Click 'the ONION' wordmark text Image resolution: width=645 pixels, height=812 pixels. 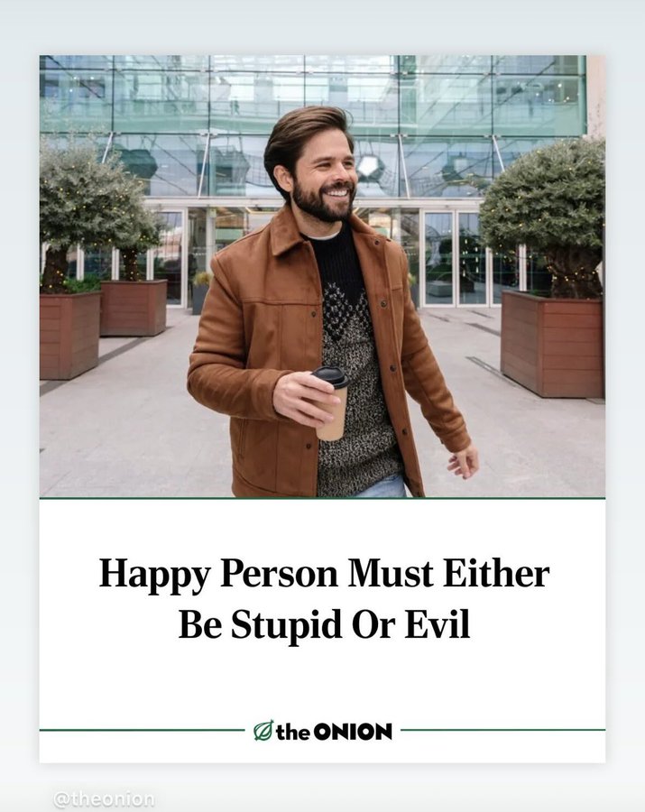(x=334, y=732)
